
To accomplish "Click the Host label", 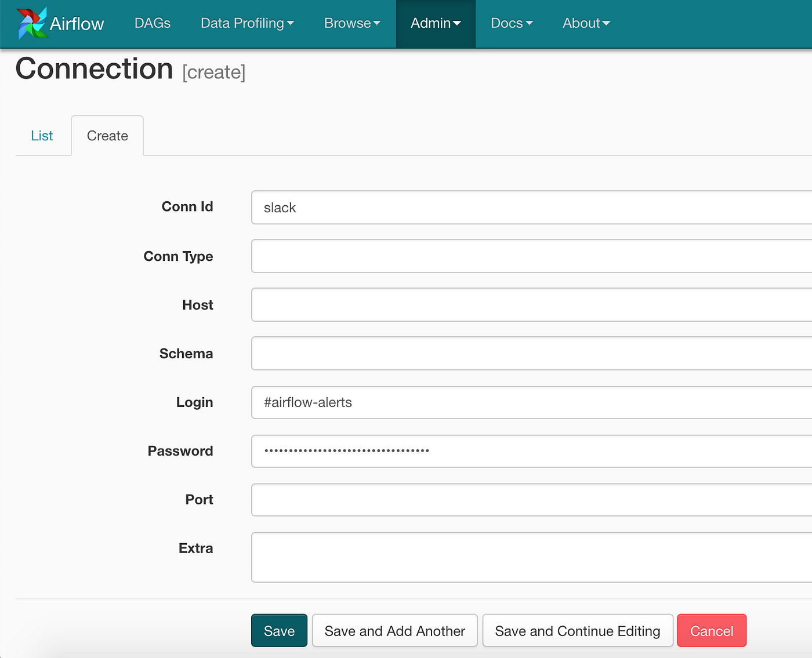I will (198, 305).
